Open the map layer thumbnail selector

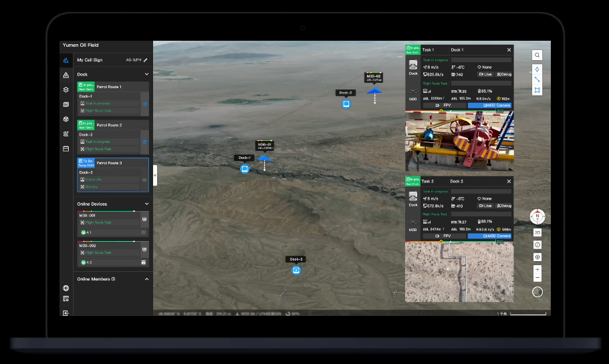[x=537, y=292]
